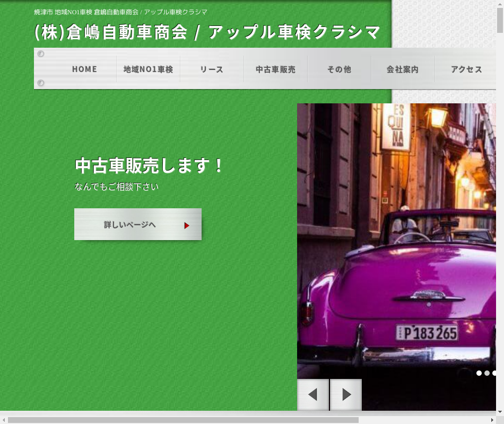Select the first slideshow pagination dot
The height and width of the screenshot is (424, 504).
(479, 373)
